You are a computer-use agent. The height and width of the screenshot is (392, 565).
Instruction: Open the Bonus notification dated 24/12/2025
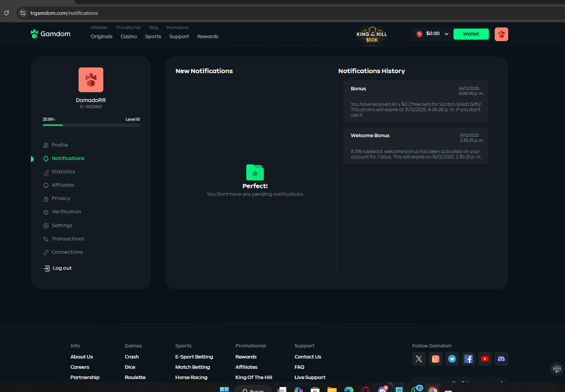pos(416,101)
